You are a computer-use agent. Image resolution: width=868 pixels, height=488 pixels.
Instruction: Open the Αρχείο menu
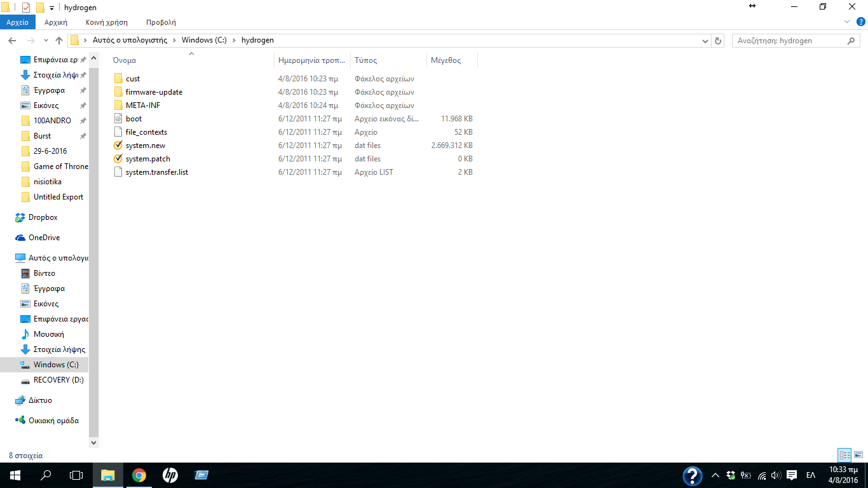(18, 22)
